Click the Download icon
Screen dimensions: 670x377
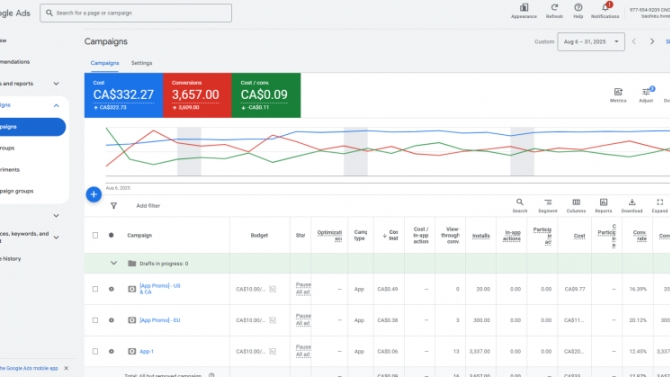point(632,202)
